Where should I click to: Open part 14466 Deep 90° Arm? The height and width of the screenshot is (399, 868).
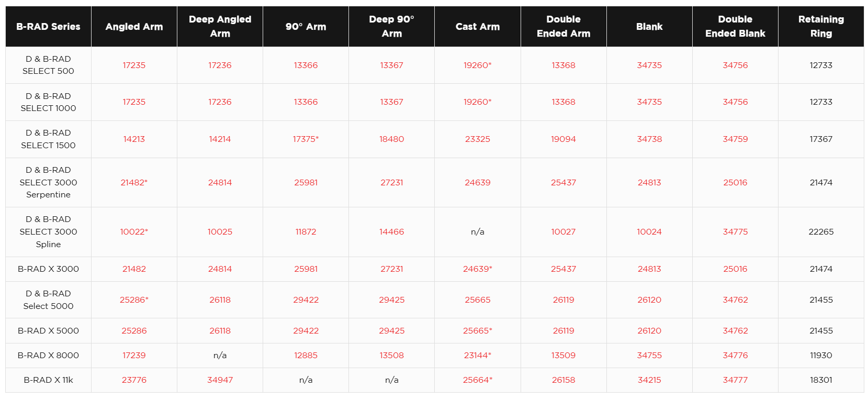coord(391,232)
